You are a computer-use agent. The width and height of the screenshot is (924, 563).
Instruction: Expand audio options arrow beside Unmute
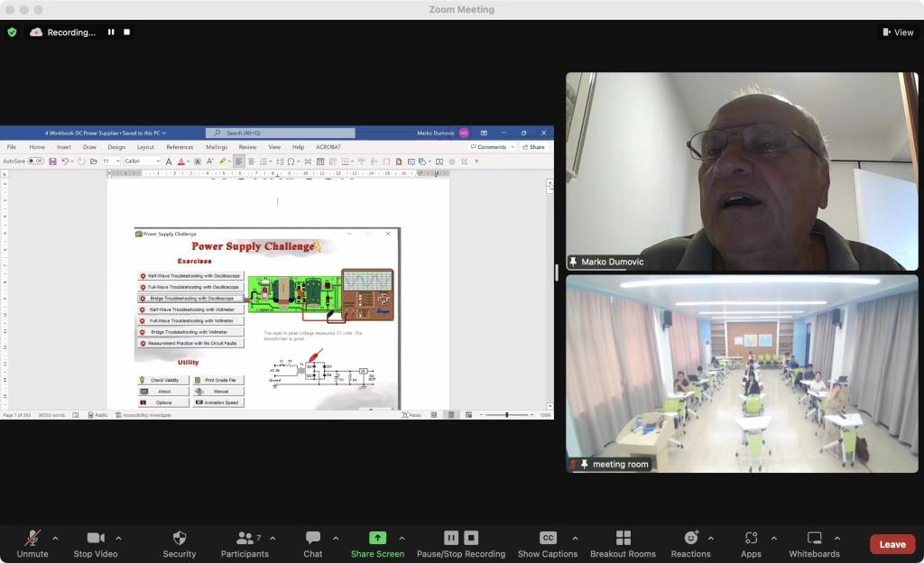pyautogui.click(x=55, y=539)
